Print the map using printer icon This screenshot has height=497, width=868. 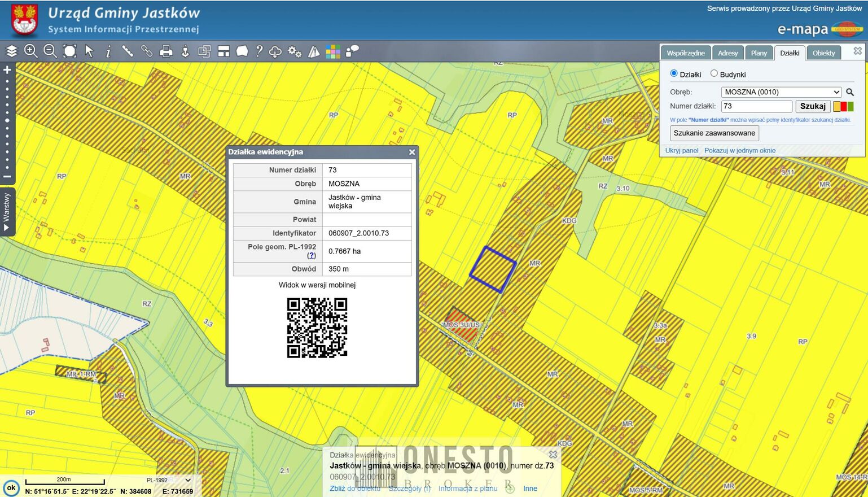point(166,52)
